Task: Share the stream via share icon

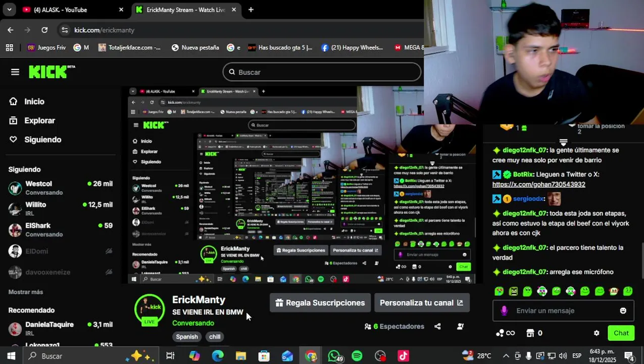Action: 437,327
